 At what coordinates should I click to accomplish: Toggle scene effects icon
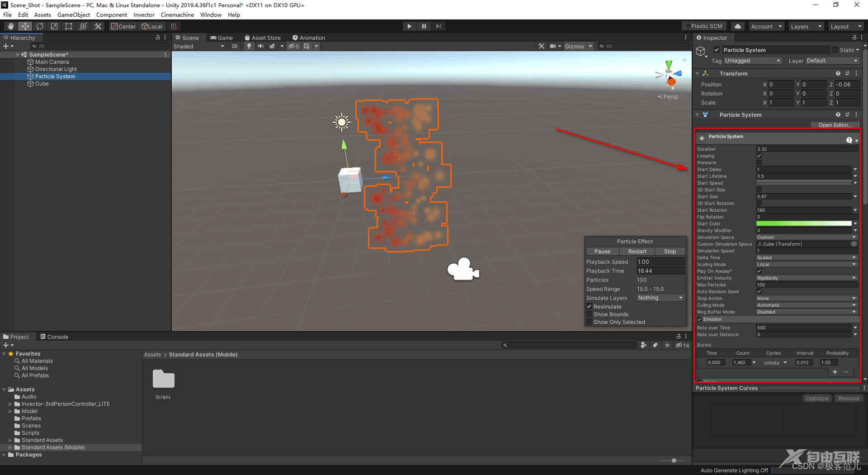click(272, 46)
